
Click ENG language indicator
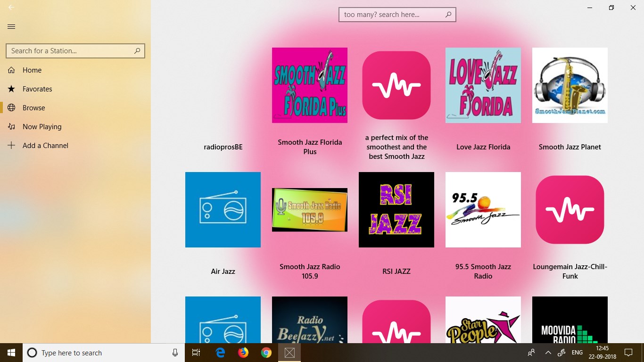577,353
